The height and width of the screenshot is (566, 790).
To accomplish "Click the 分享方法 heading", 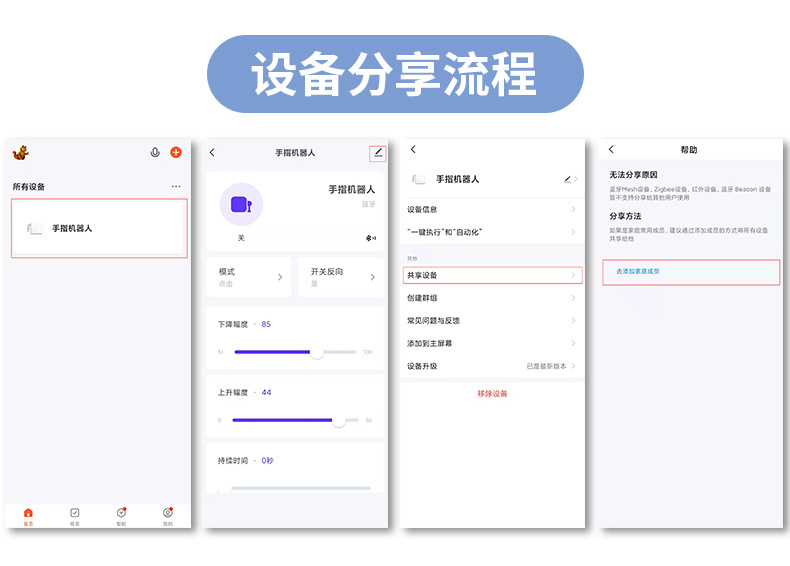I will click(625, 216).
